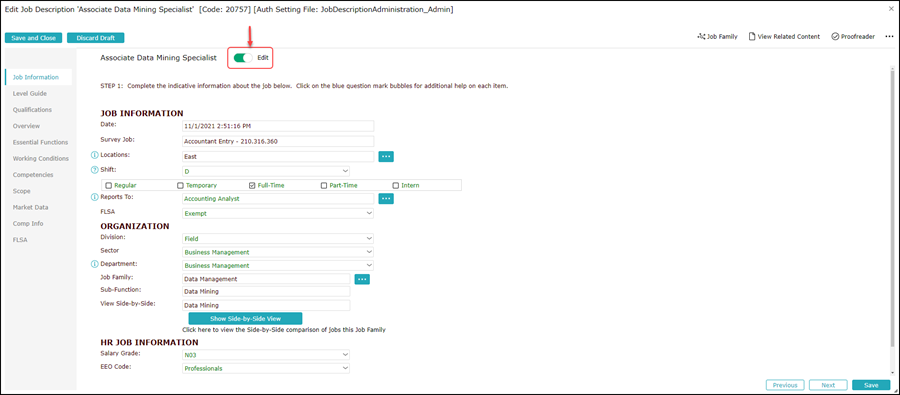Screen dimensions: 900x395
Task: Click the question mark help icon beside Shift
Action: (95, 170)
